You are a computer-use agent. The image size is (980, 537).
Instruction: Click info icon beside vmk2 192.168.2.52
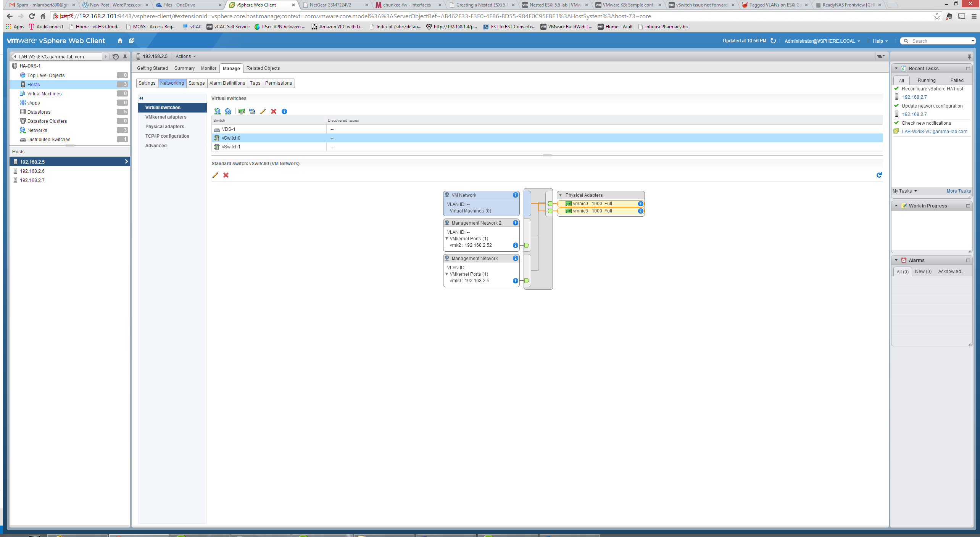(515, 245)
